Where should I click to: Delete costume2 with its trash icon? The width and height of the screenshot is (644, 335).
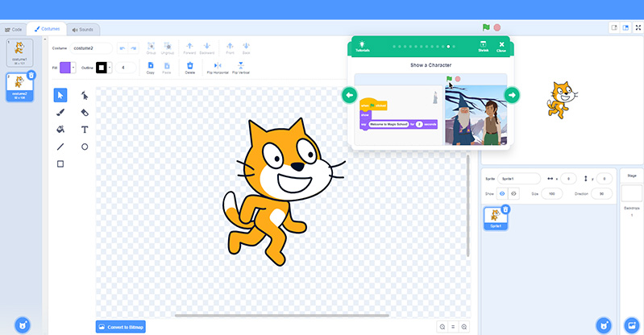tap(31, 75)
